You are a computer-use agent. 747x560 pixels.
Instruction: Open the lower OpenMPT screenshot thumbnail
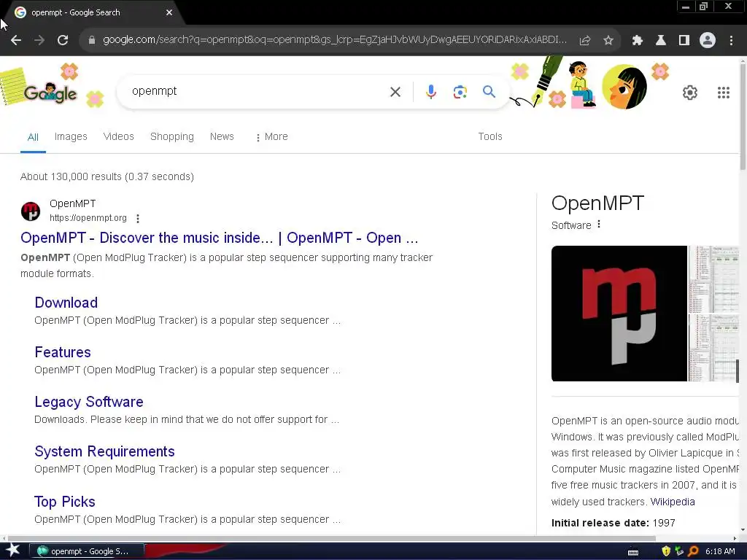tap(714, 348)
